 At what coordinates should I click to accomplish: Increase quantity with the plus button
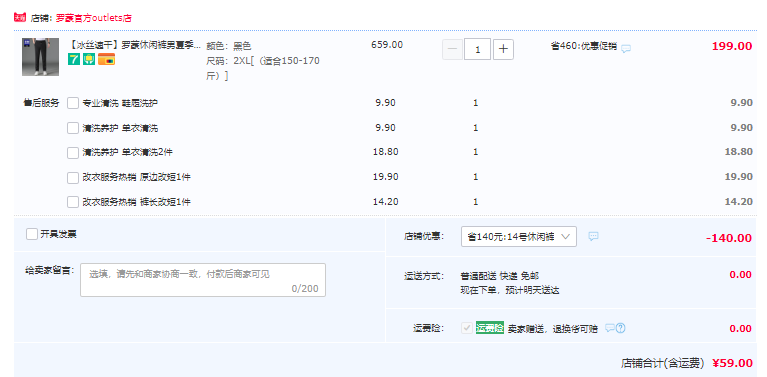(x=503, y=49)
